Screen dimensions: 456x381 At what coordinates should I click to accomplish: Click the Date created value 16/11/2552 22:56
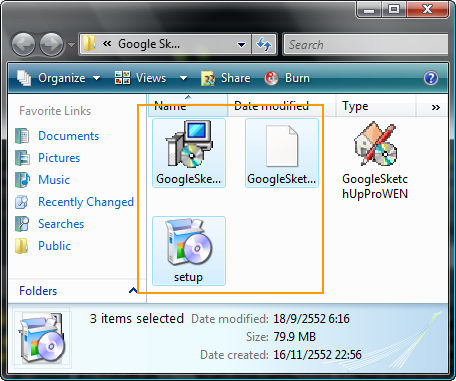[317, 355]
